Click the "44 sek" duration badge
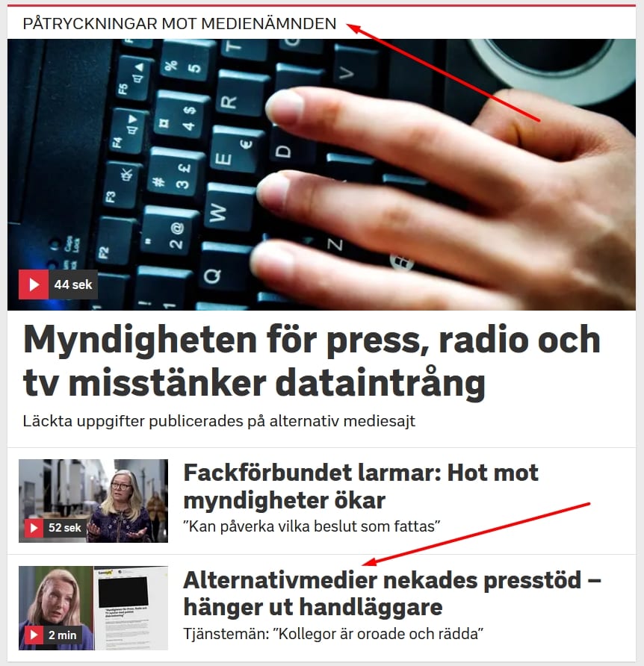Screen dimensions: 644x666 point(73,284)
